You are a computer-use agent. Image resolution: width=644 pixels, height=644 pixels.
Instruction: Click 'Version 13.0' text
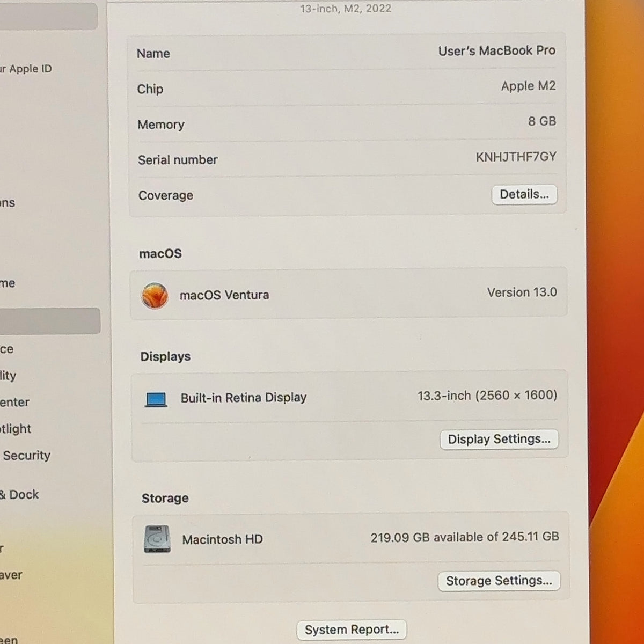pos(522,292)
